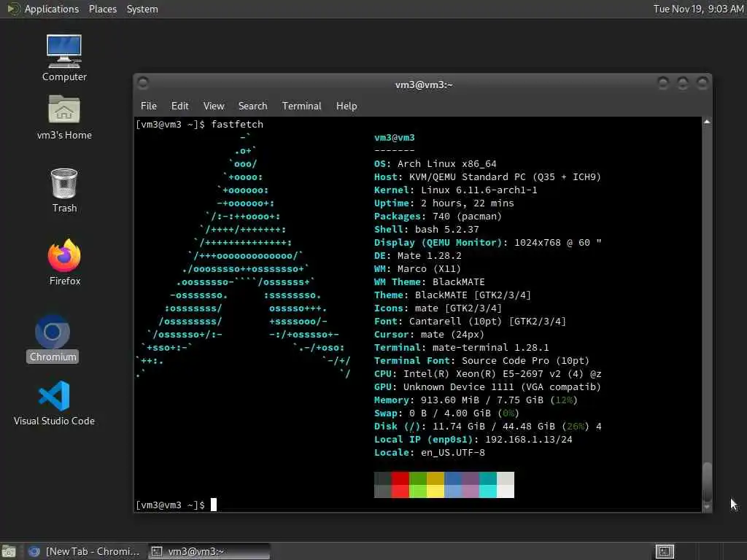
Task: Click the 'WM: Marco (X11)' line
Action: [x=417, y=269]
